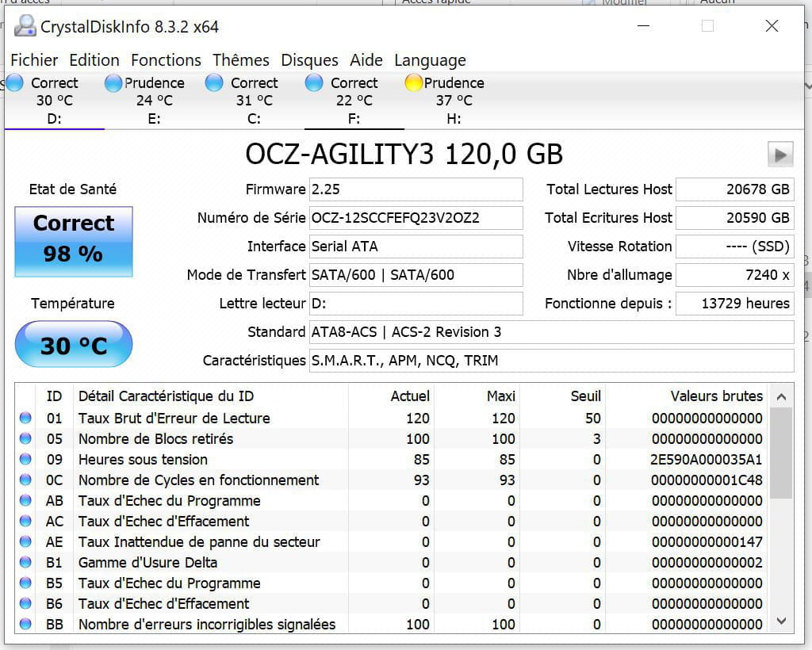
Task: Click the 30 °C temperature button
Action: pyautogui.click(x=74, y=344)
